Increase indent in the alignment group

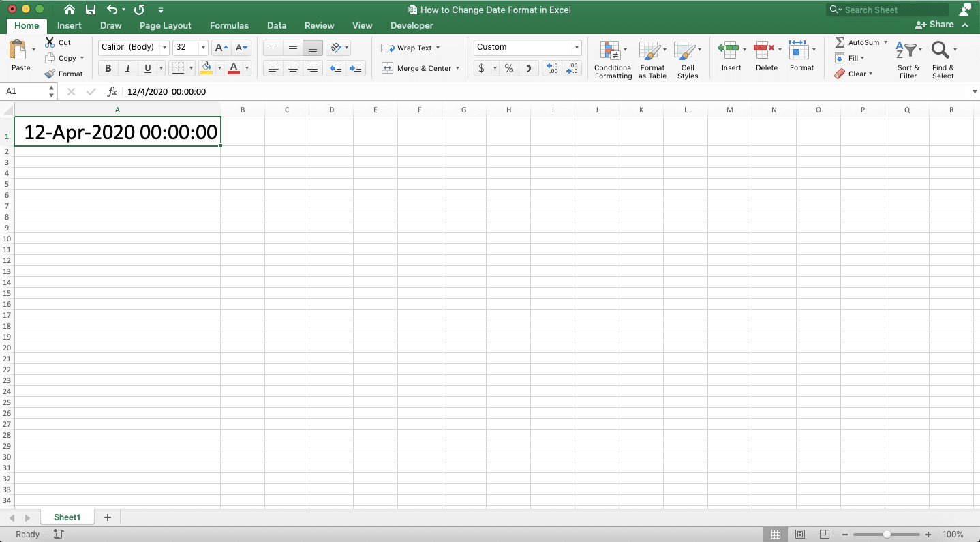[x=355, y=68]
